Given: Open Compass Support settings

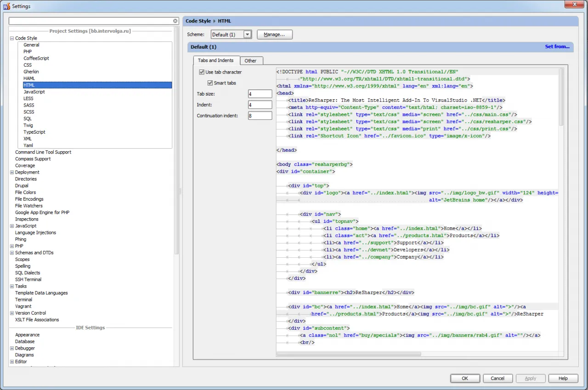Looking at the screenshot, I should (33, 159).
